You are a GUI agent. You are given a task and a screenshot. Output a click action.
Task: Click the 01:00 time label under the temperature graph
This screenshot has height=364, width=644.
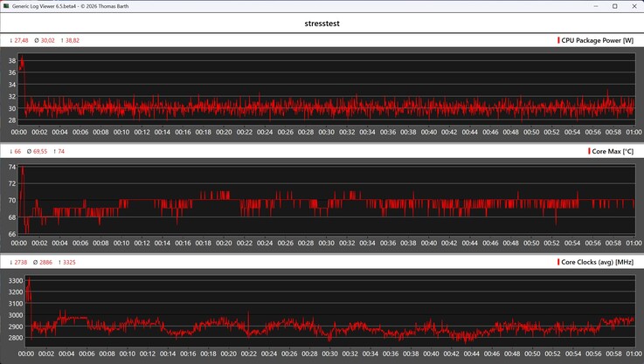634,243
